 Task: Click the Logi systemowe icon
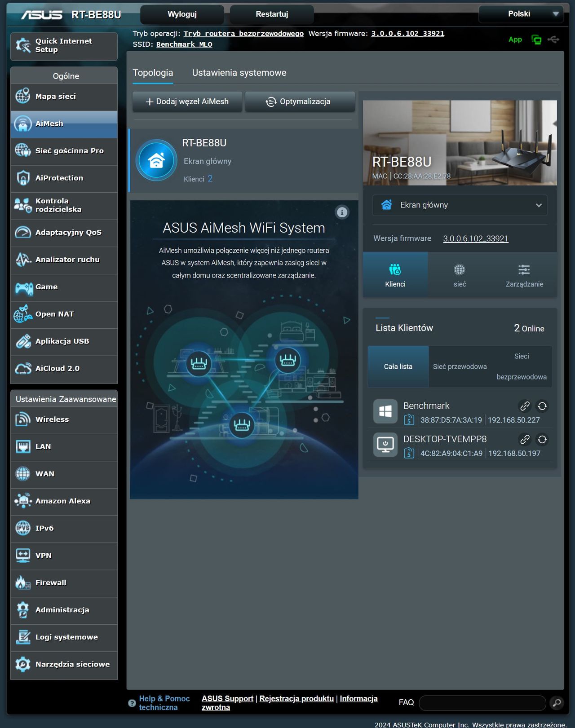pyautogui.click(x=23, y=637)
